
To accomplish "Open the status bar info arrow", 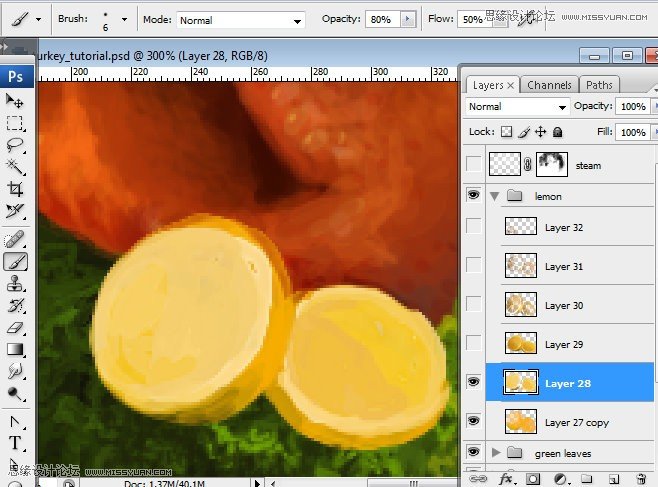I will pyautogui.click(x=257, y=483).
